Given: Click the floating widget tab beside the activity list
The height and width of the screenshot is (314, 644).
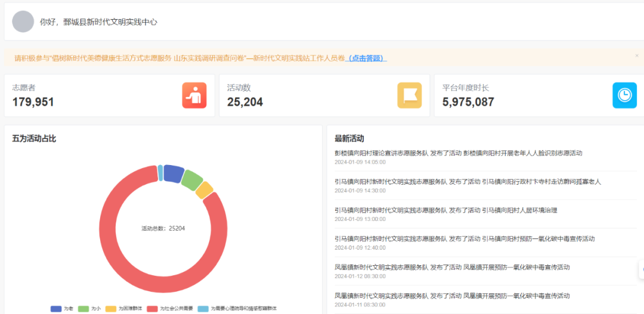Looking at the screenshot, I should pos(641,269).
